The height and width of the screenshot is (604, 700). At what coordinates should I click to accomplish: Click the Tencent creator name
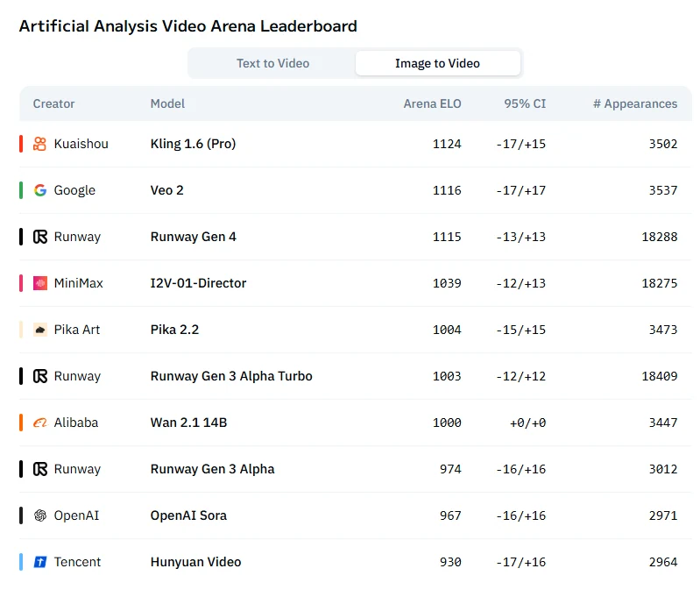point(77,562)
